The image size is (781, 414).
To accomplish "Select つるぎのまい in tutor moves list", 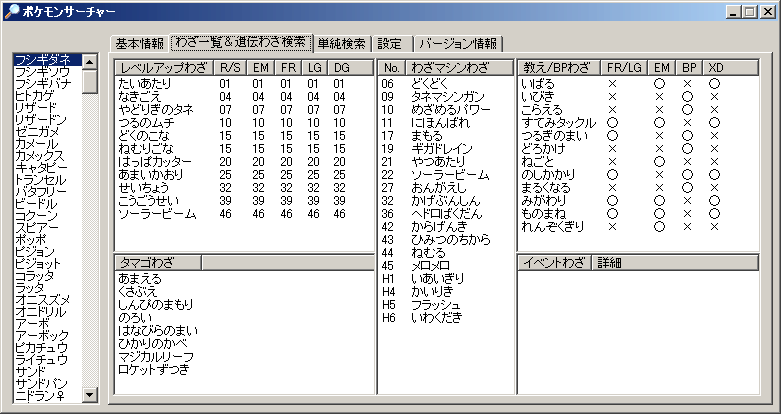I will tap(554, 136).
